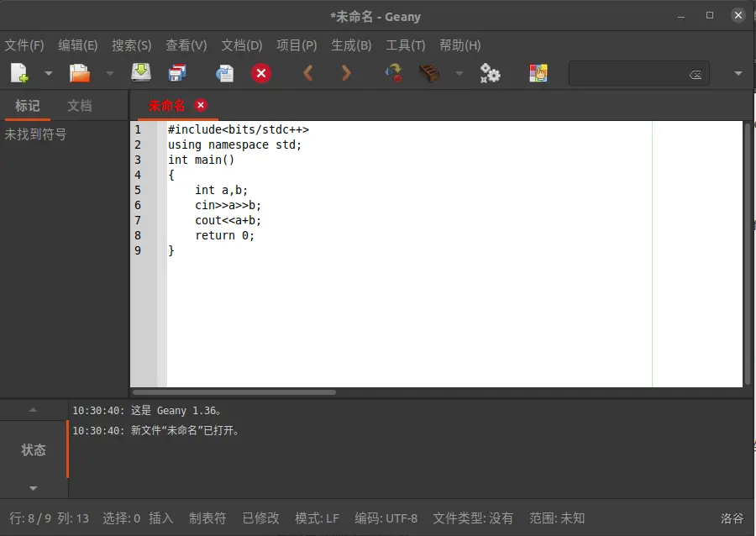Click the editor horizontal scrollbar
756x536 pixels.
pos(235,391)
